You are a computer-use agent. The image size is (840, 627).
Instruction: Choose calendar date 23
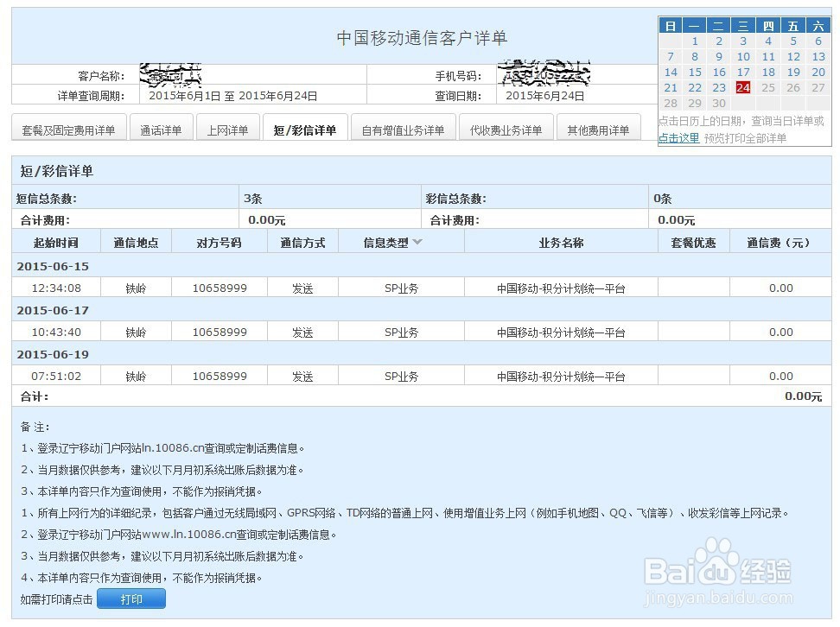(x=719, y=88)
